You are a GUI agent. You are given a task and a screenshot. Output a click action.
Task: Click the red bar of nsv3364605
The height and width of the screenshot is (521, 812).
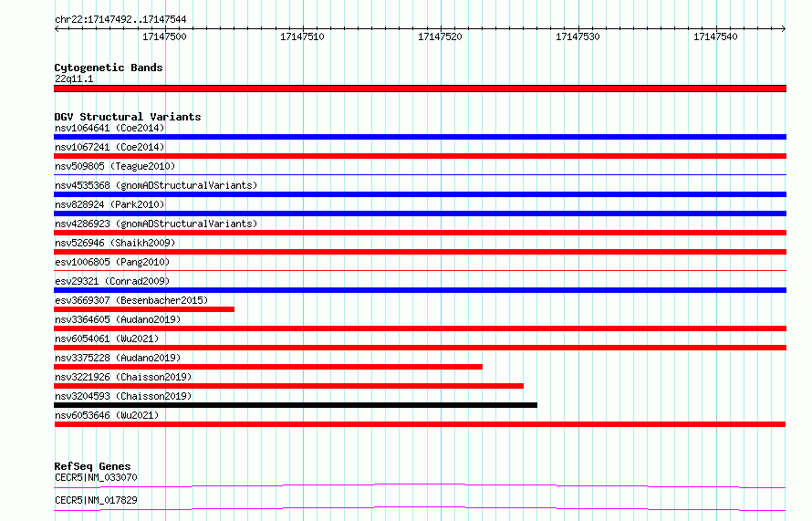[420, 328]
